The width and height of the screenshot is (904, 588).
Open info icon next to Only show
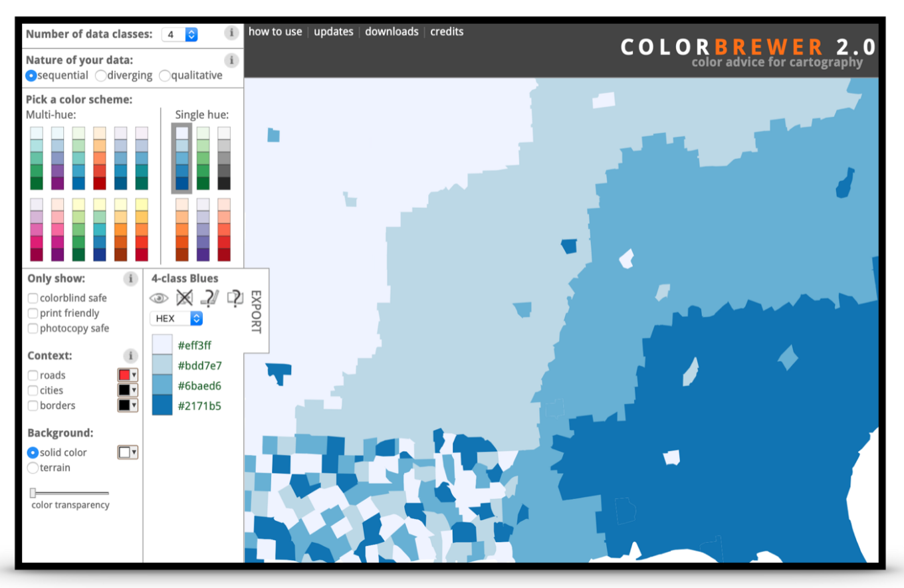coord(130,279)
